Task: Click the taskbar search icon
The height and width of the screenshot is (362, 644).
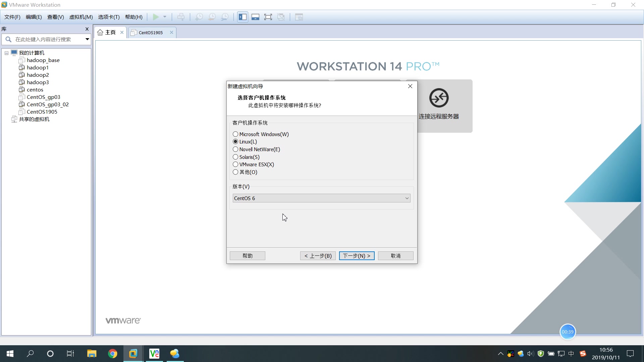Action: click(x=30, y=353)
